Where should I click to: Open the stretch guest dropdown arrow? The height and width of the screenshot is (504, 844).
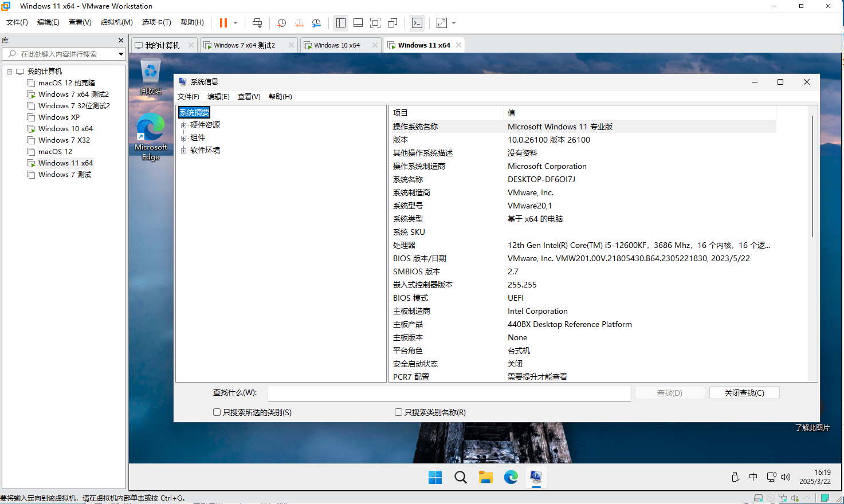coord(454,23)
